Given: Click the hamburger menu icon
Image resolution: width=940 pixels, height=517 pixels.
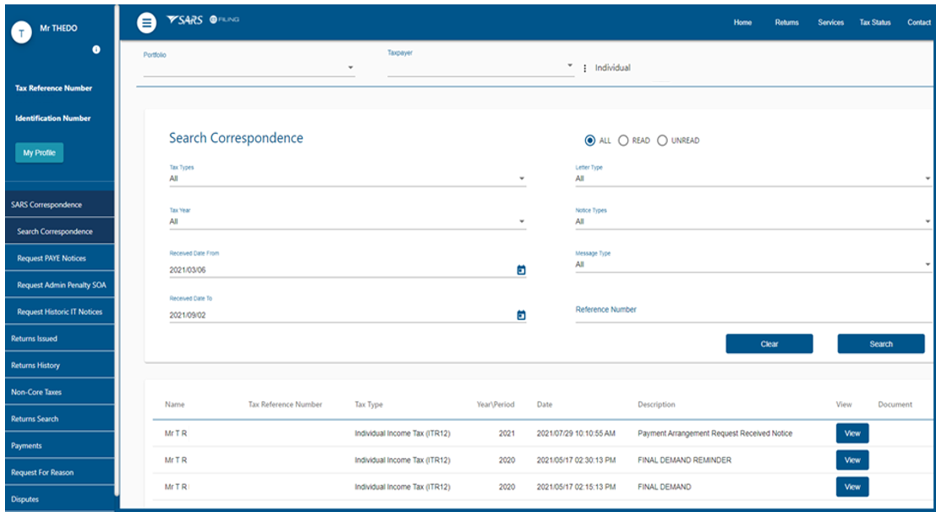Looking at the screenshot, I should pos(147,22).
